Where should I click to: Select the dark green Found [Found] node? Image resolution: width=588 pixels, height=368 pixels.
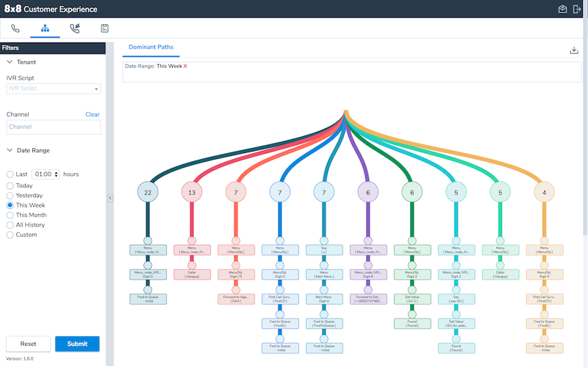pos(412,323)
